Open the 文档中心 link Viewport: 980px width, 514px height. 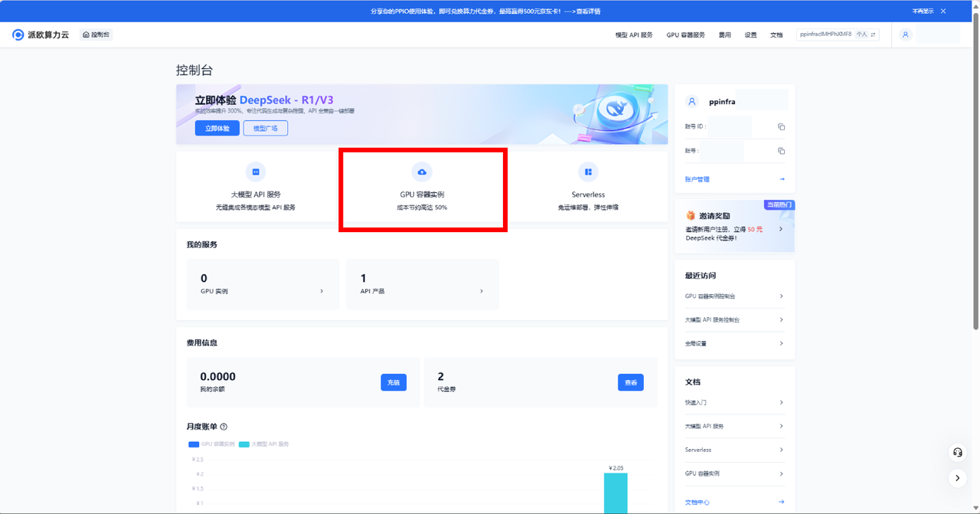(697, 503)
